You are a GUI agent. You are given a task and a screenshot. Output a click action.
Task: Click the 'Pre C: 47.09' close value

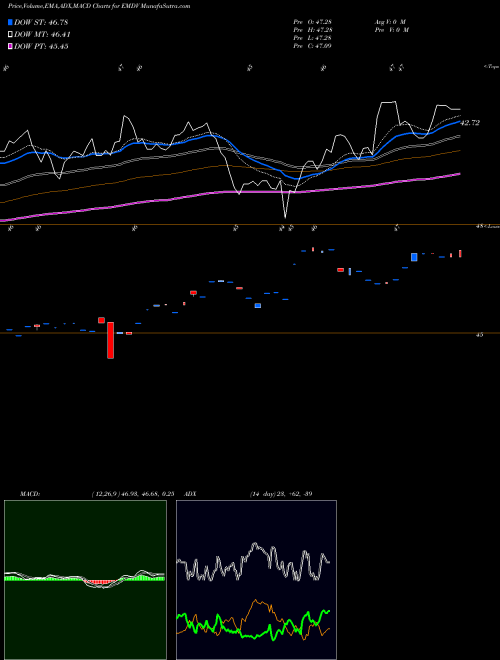[x=313, y=46]
